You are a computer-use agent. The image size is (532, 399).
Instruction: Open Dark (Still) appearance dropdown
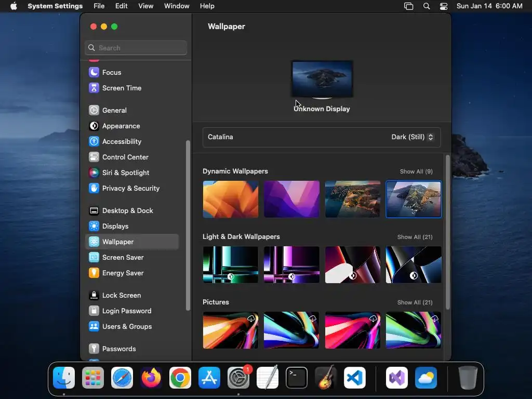pos(412,137)
